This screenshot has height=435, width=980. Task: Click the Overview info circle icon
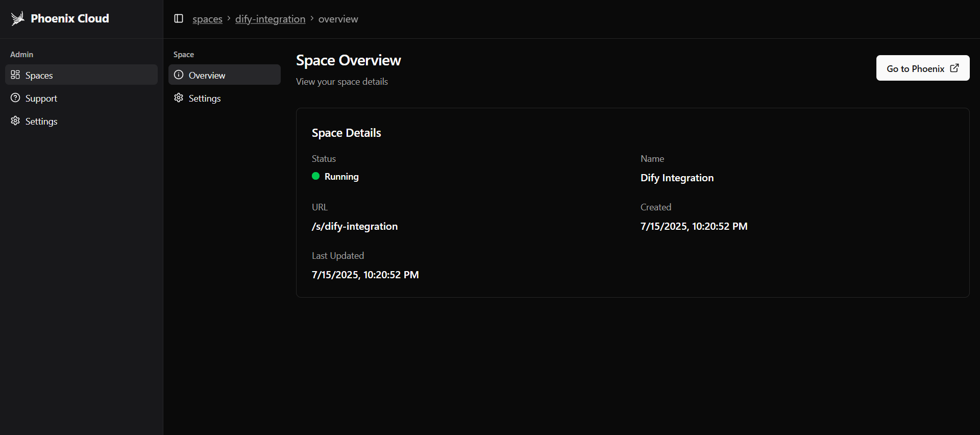(179, 75)
